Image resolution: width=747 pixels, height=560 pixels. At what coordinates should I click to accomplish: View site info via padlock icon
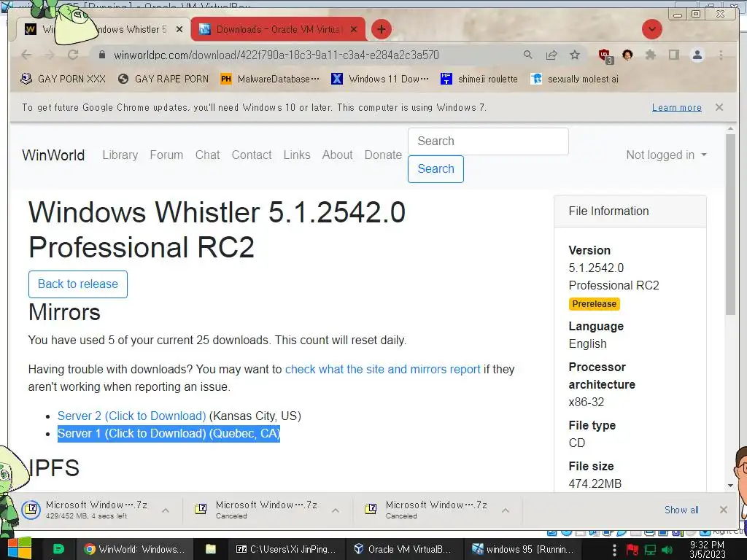(101, 55)
